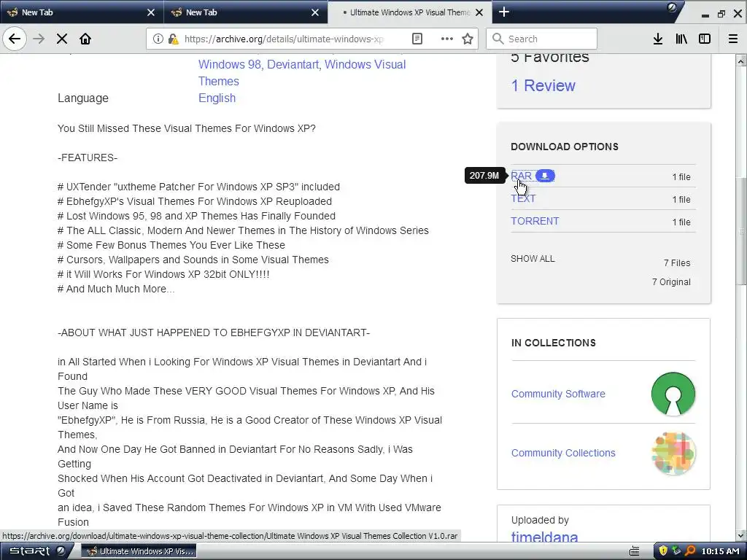Open page actions three-dots menu
747x560 pixels.
(447, 39)
